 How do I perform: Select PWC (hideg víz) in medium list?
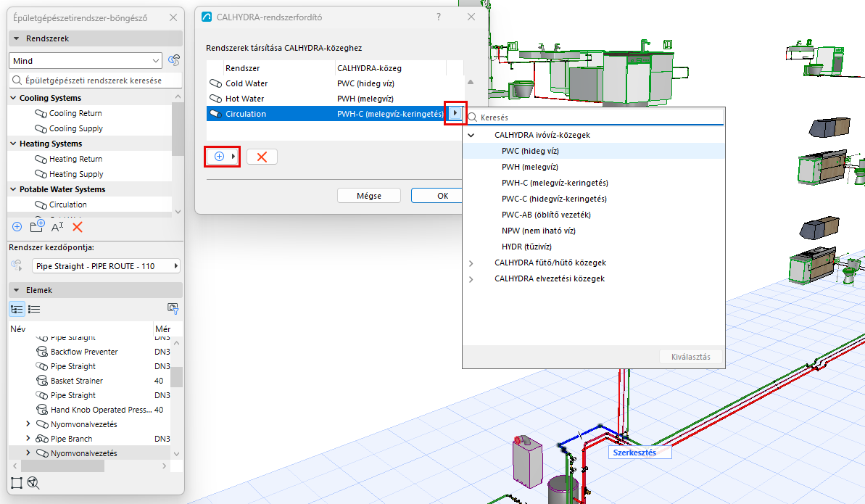click(x=594, y=151)
